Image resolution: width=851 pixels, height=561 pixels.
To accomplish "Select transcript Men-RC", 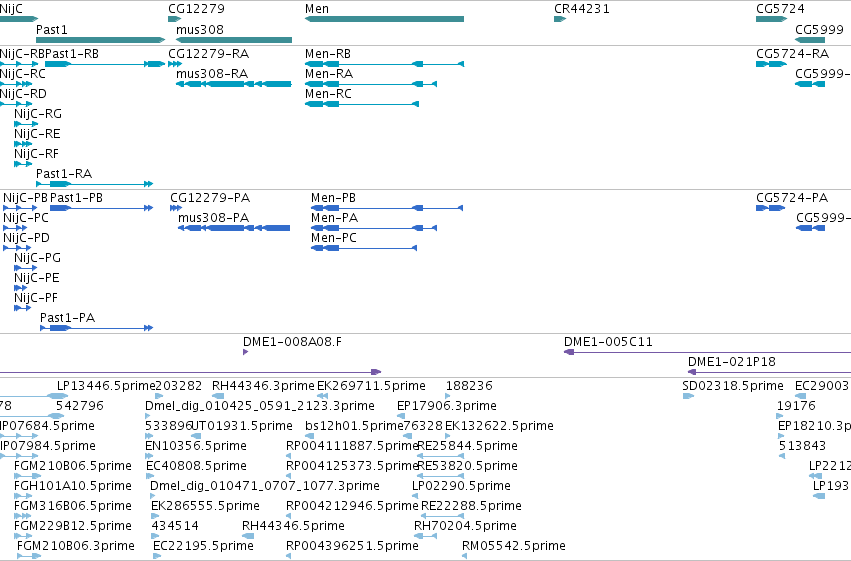I will pyautogui.click(x=361, y=104).
